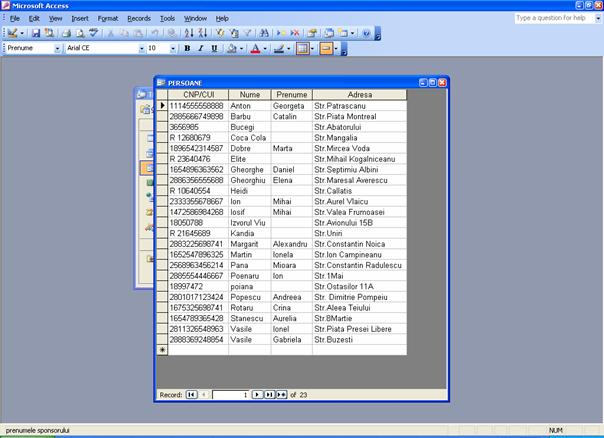Jump to the first record in navigator
Image resolution: width=604 pixels, height=438 pixels.
coord(191,395)
